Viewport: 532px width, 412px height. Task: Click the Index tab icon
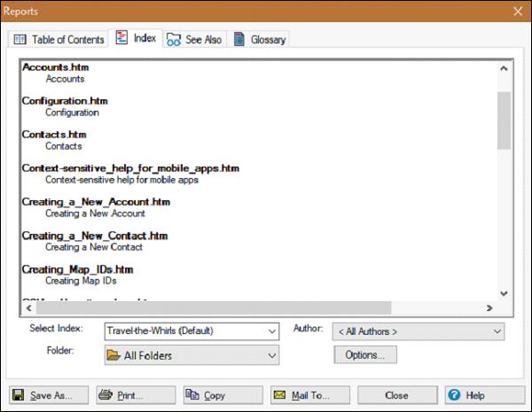tap(121, 37)
